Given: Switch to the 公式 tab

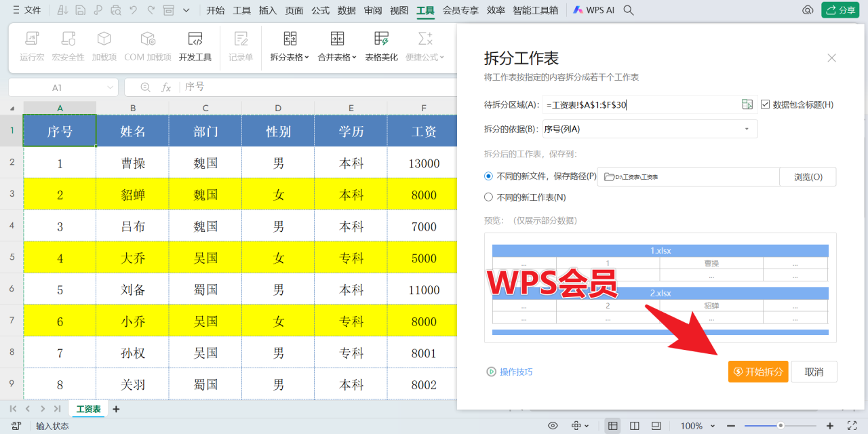Looking at the screenshot, I should tap(321, 10).
